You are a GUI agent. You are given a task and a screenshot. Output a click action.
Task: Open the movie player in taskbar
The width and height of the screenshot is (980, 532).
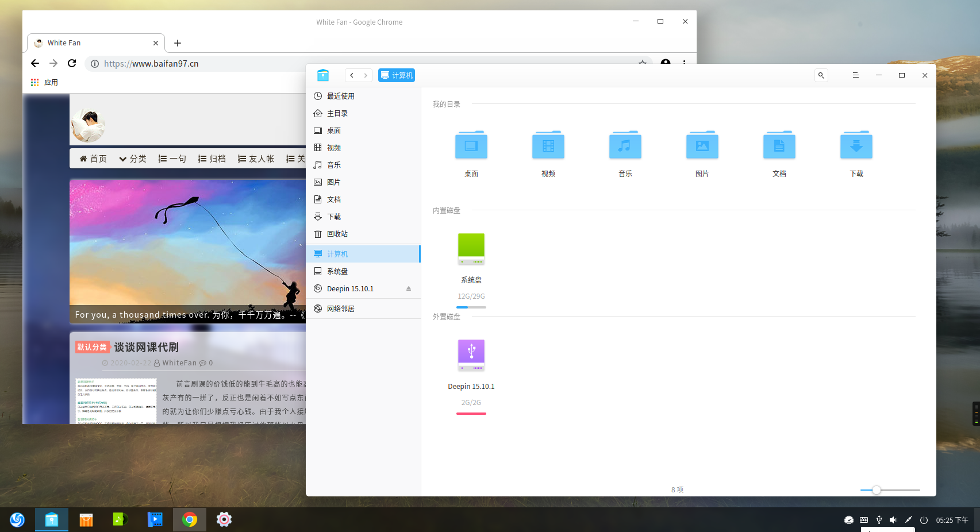155,519
